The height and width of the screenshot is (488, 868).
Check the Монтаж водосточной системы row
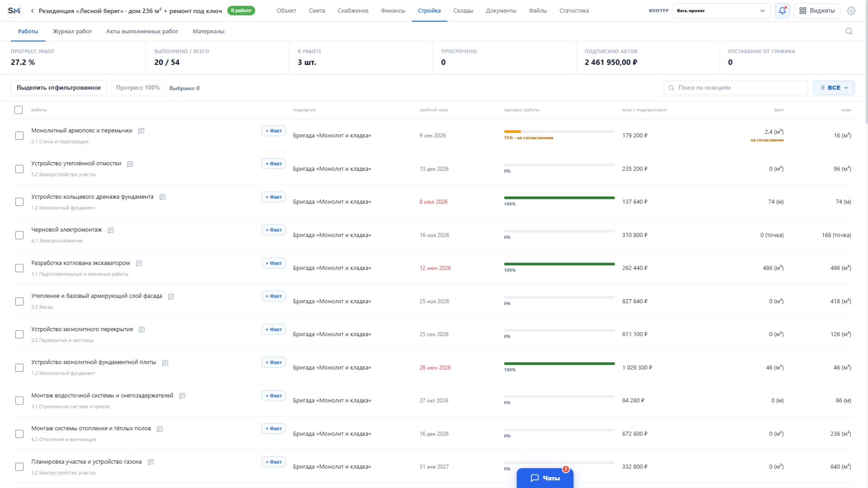[x=19, y=401]
